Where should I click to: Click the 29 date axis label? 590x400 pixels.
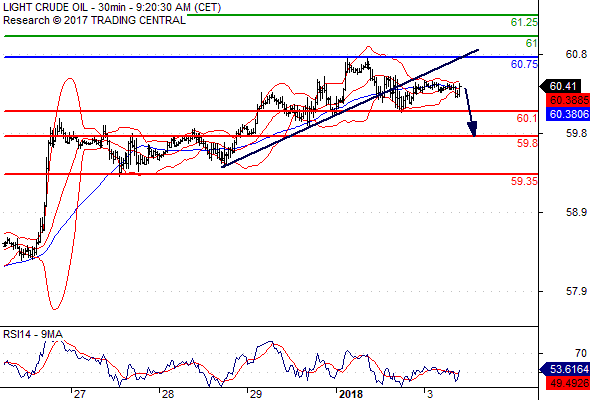255,394
